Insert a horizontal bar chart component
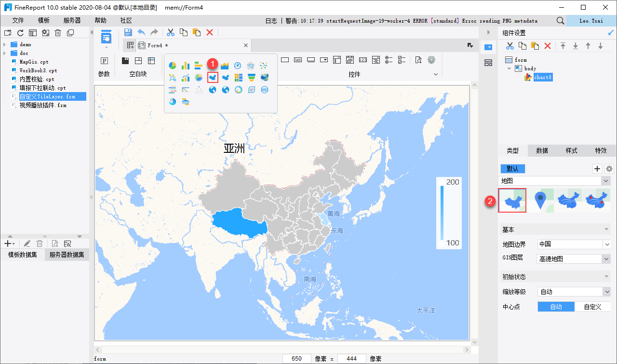Image resolution: width=617 pixels, height=364 pixels. point(199,66)
